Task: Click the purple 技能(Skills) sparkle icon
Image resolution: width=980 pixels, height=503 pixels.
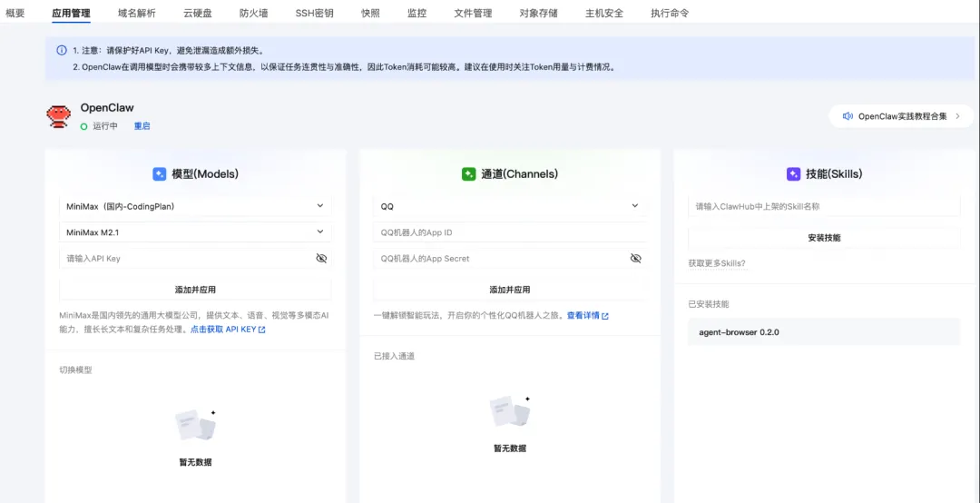Action: click(x=793, y=174)
